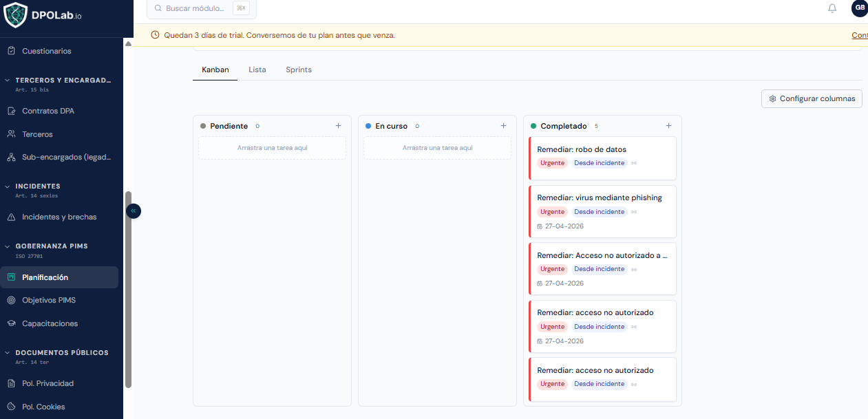Open the GB user avatar menu
868x419 pixels.
[x=860, y=8]
